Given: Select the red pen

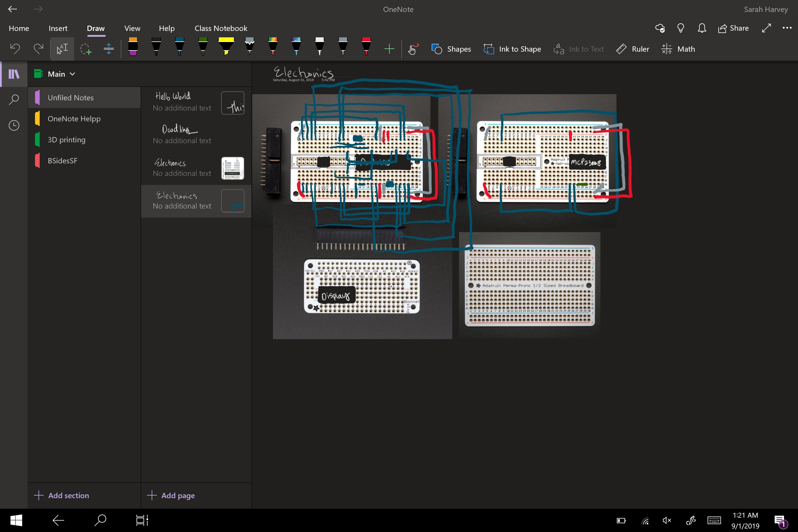Looking at the screenshot, I should pyautogui.click(x=366, y=47).
